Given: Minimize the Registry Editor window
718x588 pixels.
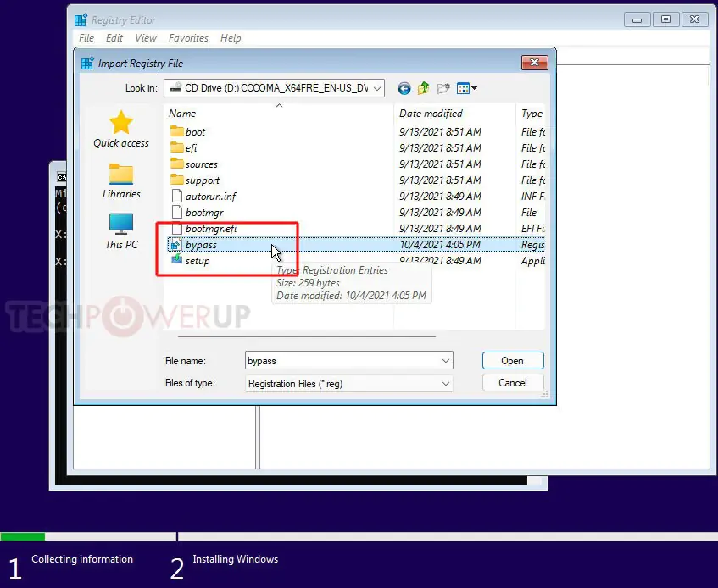Looking at the screenshot, I should pyautogui.click(x=637, y=19).
